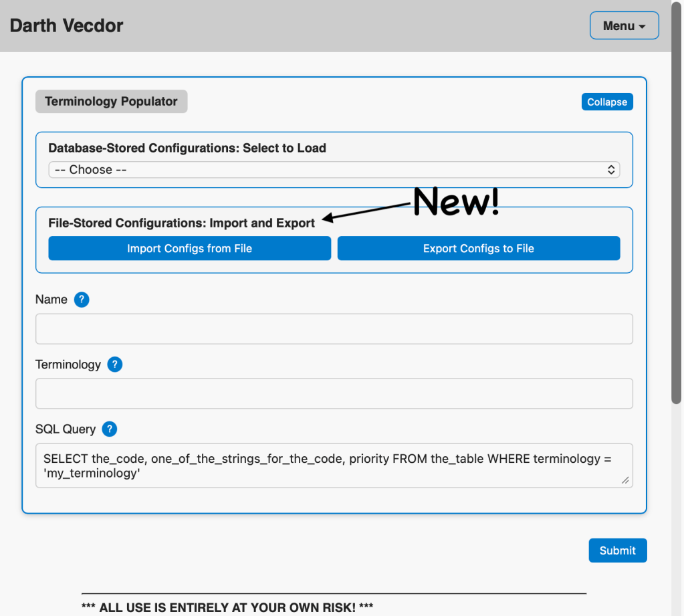
Task: Open the Menu dropdown
Action: pyautogui.click(x=624, y=26)
